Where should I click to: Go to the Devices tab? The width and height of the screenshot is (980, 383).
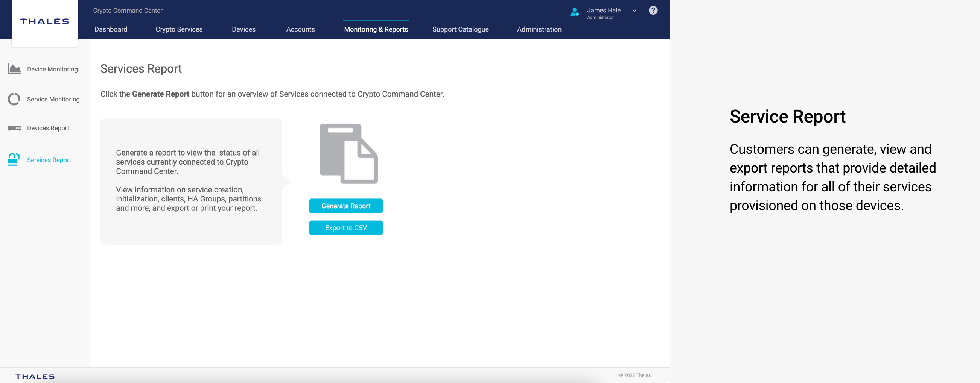(243, 29)
